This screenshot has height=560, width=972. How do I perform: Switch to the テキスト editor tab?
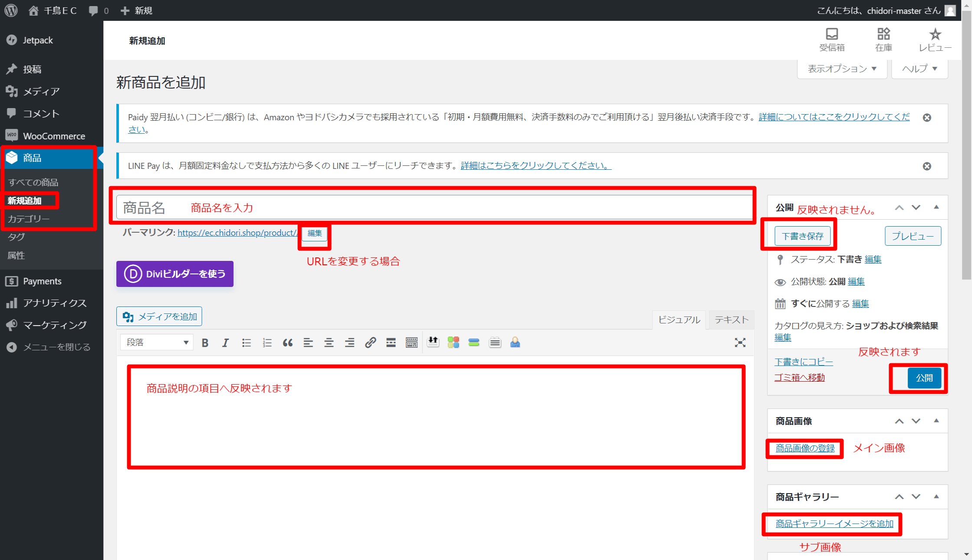(731, 320)
